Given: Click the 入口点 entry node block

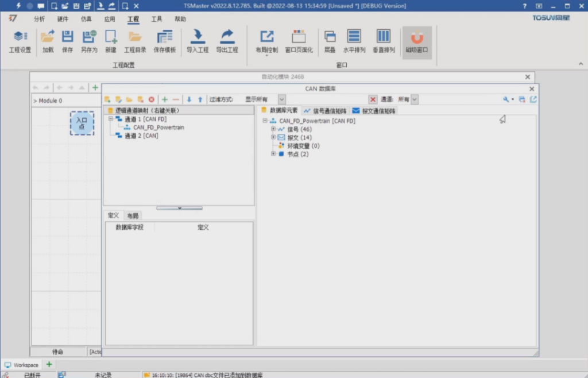Looking at the screenshot, I should click(x=82, y=124).
